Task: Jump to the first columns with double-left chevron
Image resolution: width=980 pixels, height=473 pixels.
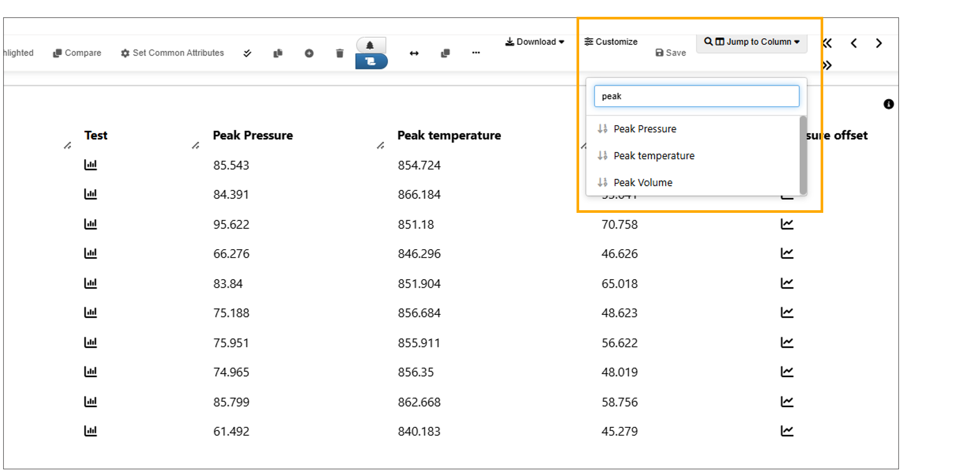Action: pos(827,43)
